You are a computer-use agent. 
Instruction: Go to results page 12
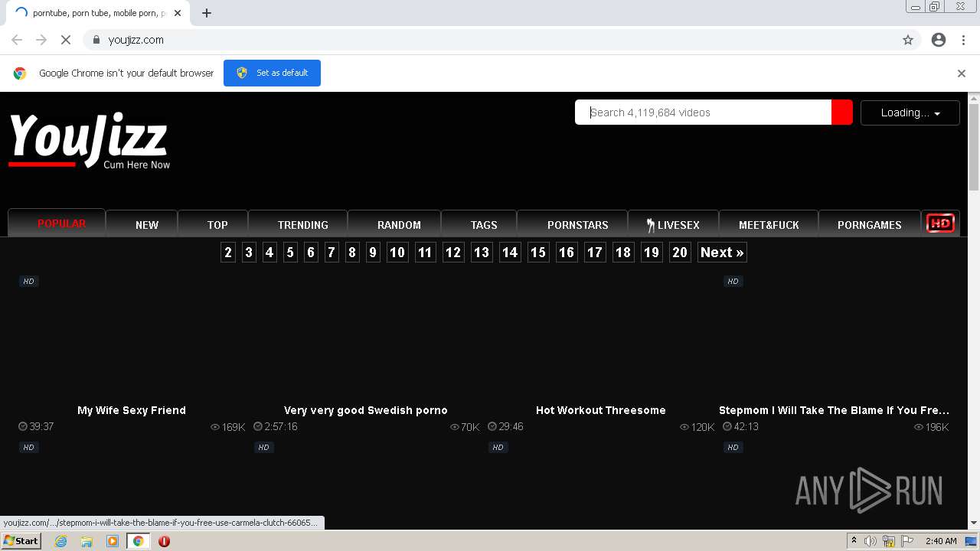[x=453, y=253]
